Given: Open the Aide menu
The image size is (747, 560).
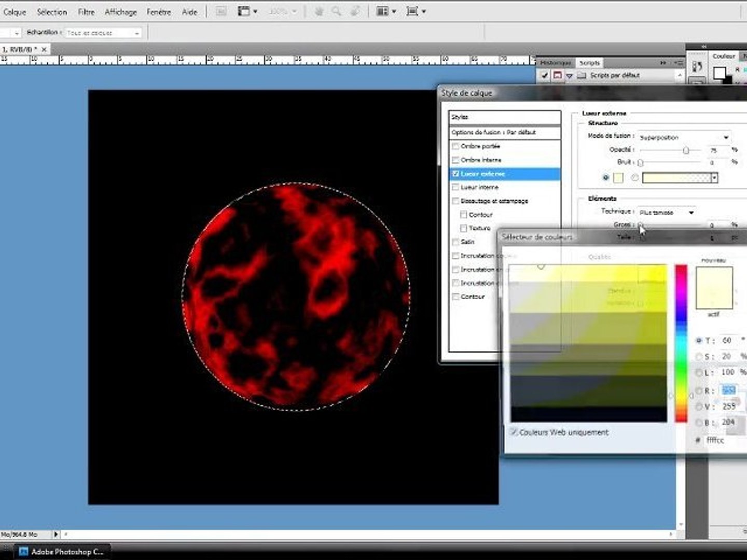Looking at the screenshot, I should point(189,11).
